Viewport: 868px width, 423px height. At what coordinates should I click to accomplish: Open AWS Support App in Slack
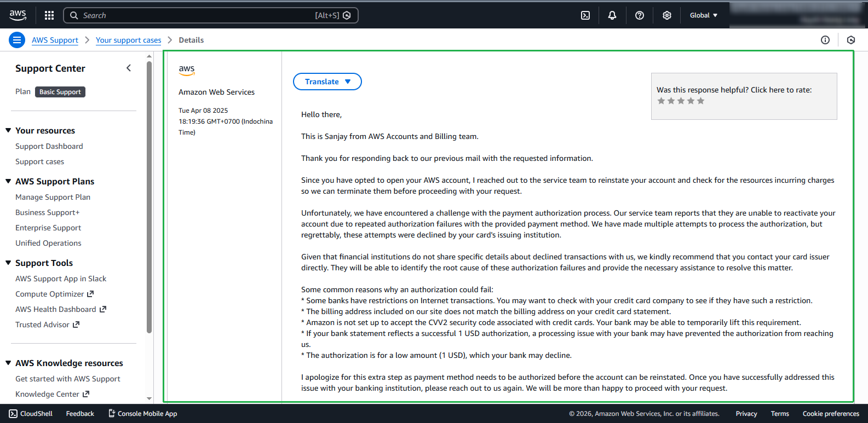pos(61,279)
